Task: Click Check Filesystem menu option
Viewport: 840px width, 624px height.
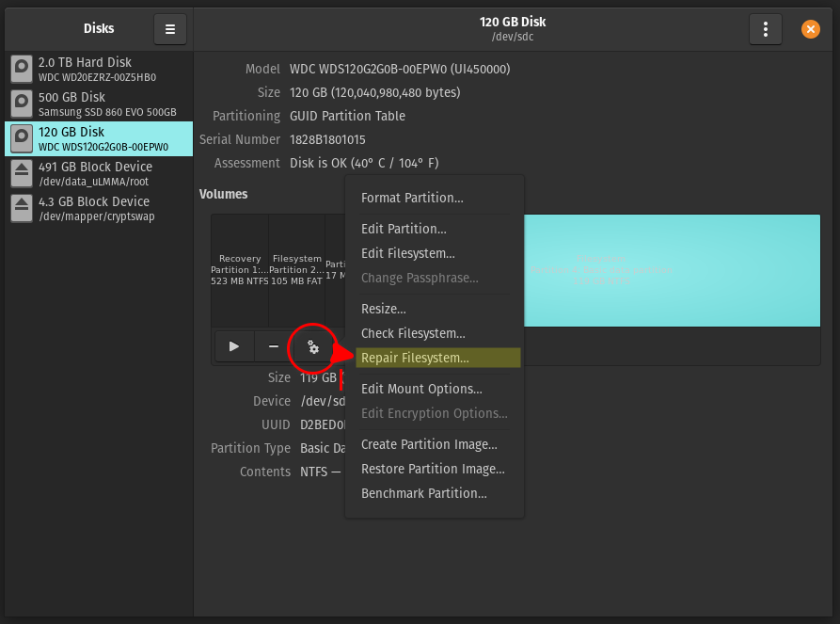Action: point(413,333)
